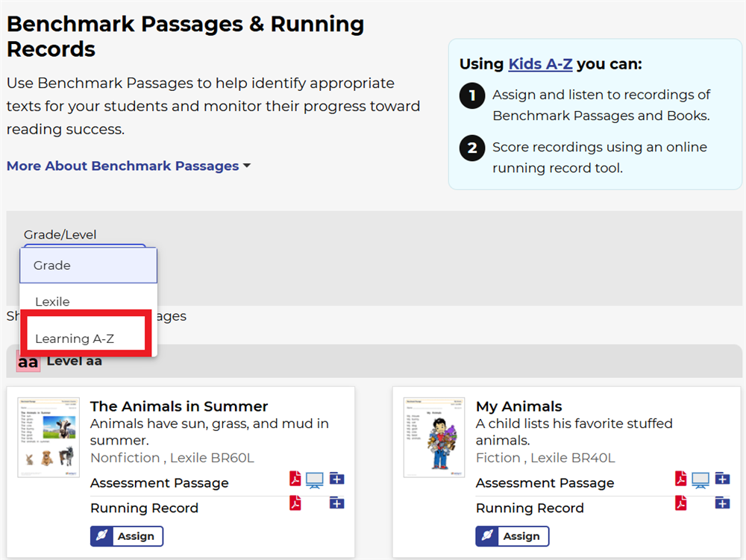Select Grade in the Grade/Level dropdown

point(88,265)
